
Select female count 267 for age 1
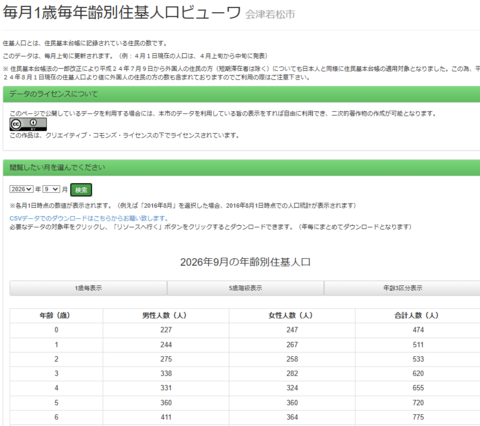coord(292,345)
